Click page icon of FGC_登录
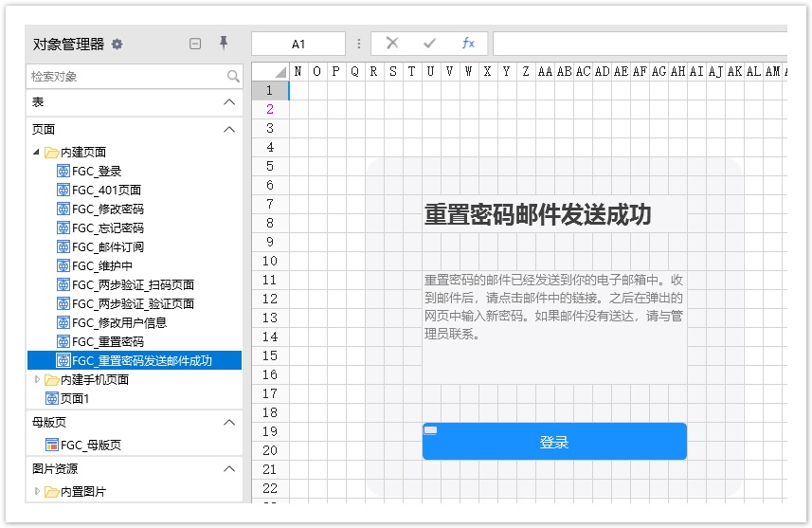 tap(63, 171)
